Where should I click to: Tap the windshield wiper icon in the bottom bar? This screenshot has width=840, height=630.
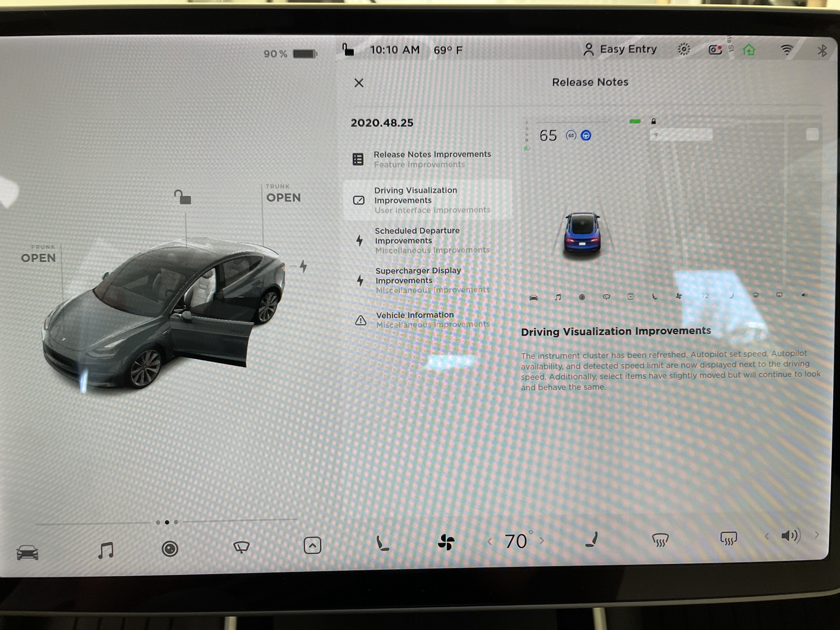click(x=241, y=547)
